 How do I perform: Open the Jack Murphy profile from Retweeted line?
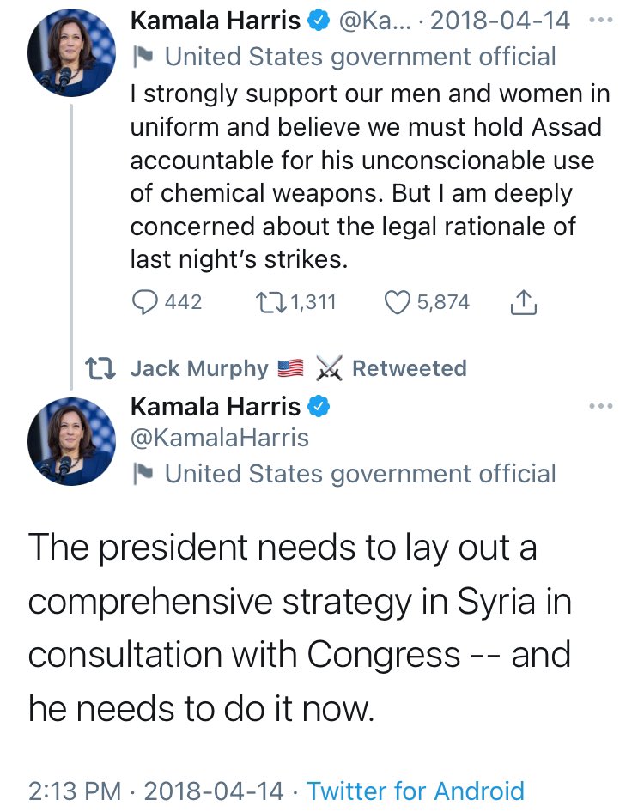[198, 369]
